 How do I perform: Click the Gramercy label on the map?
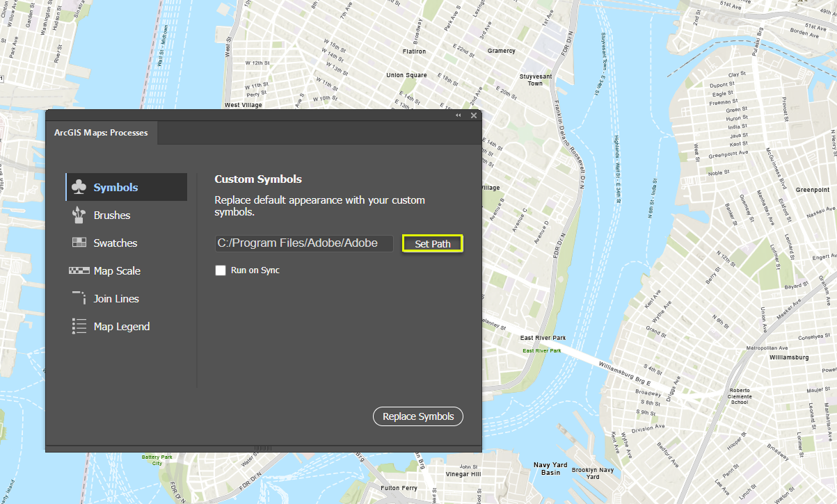(501, 51)
